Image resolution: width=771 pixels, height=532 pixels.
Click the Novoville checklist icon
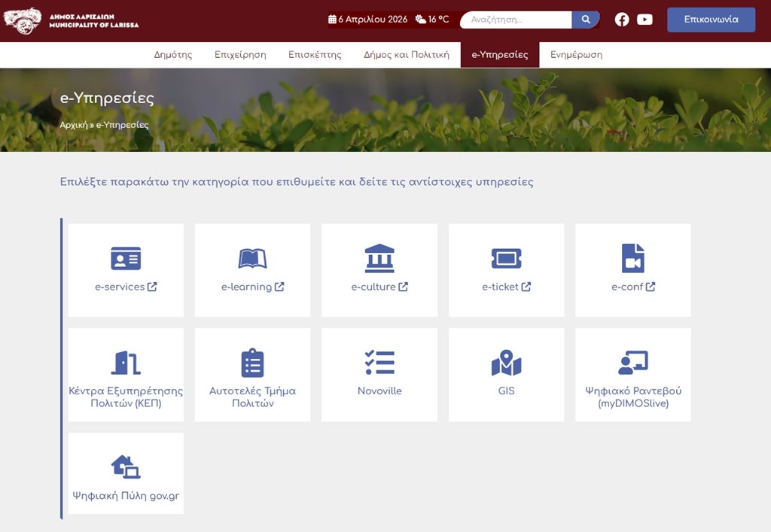click(x=379, y=363)
